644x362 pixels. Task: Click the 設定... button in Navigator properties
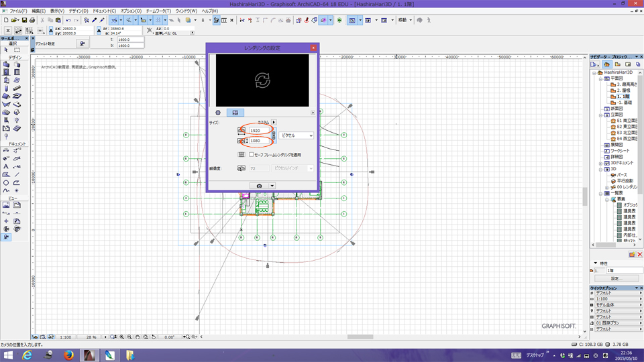click(x=616, y=279)
